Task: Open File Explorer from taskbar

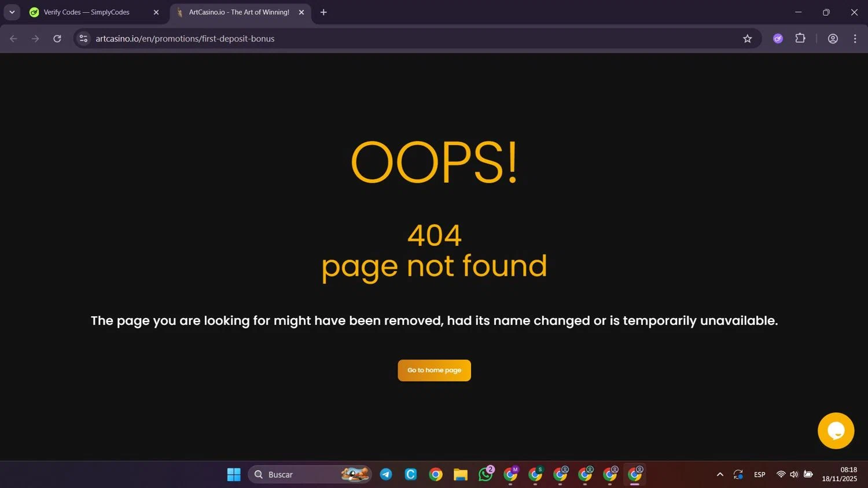Action: tap(461, 475)
